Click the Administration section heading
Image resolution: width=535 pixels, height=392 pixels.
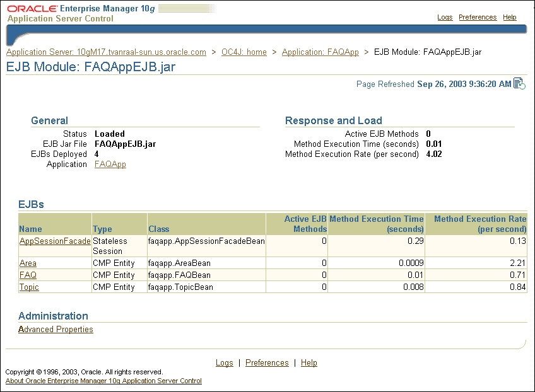tap(53, 316)
